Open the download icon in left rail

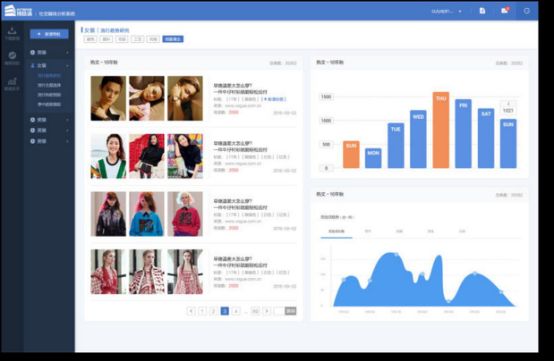coord(12,31)
